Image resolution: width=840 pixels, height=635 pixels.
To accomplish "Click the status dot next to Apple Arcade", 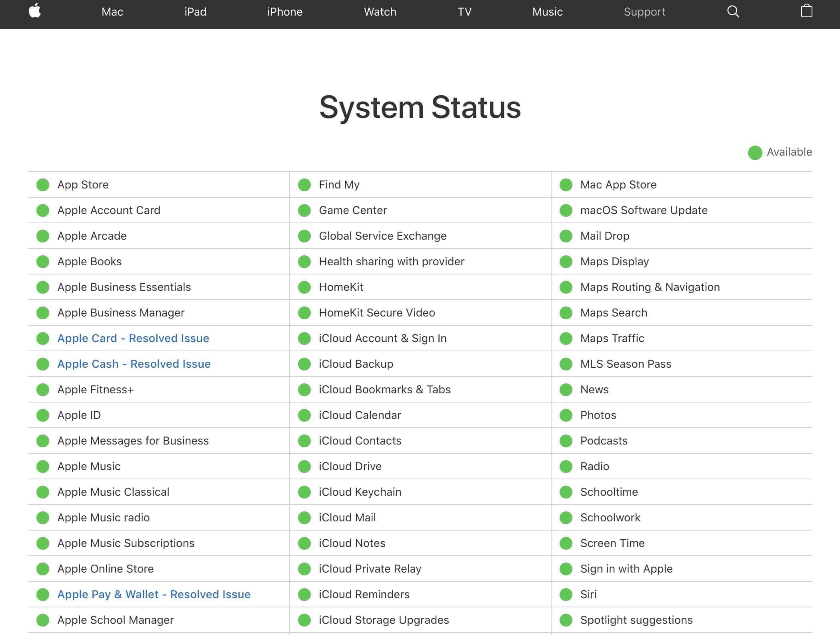I will click(x=43, y=236).
